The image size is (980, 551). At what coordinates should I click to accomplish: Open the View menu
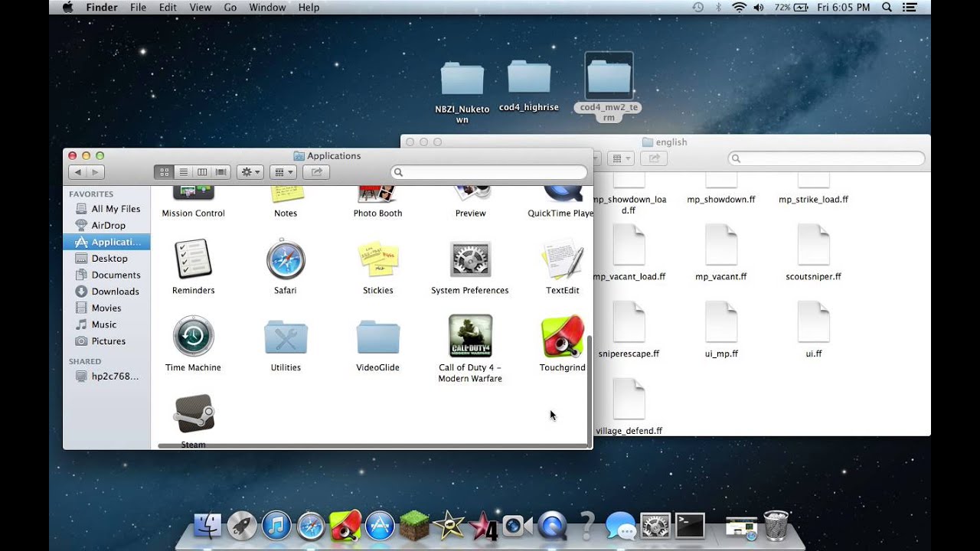pyautogui.click(x=200, y=7)
